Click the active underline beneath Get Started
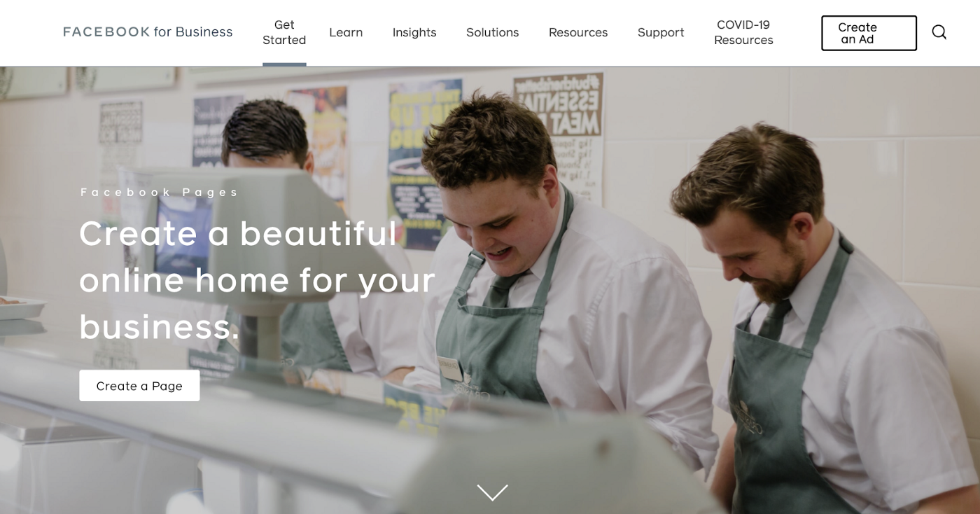 [x=284, y=64]
